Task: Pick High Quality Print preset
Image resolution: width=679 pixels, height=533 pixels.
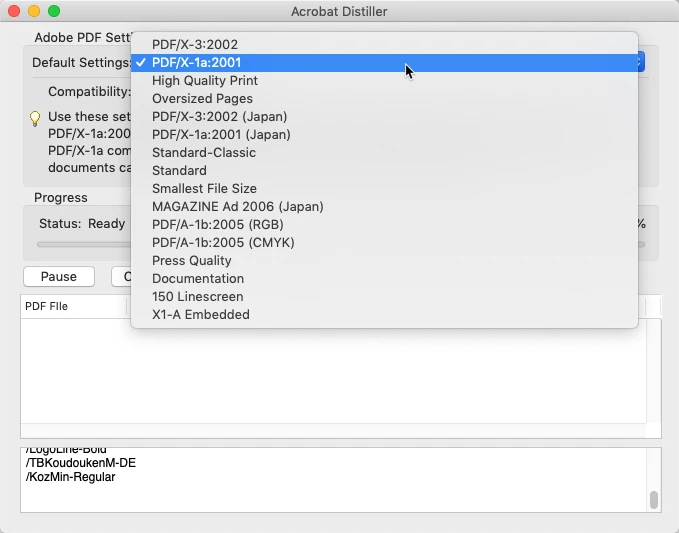Action: click(384, 81)
